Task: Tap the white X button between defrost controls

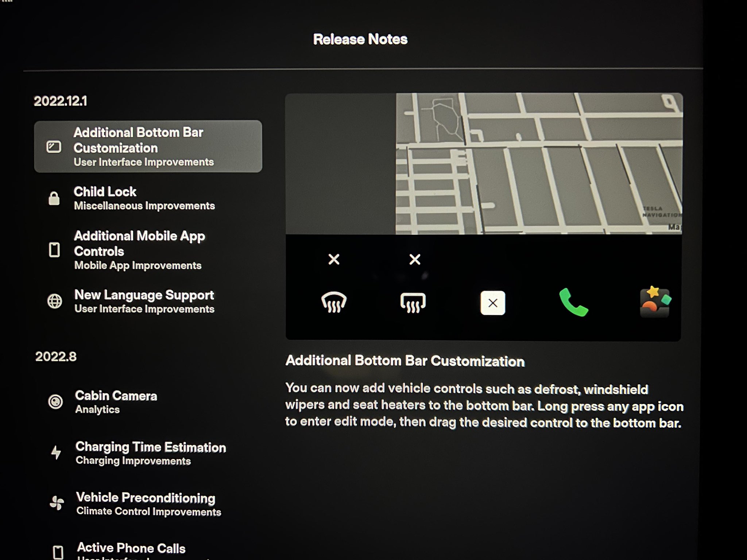Action: (x=493, y=302)
